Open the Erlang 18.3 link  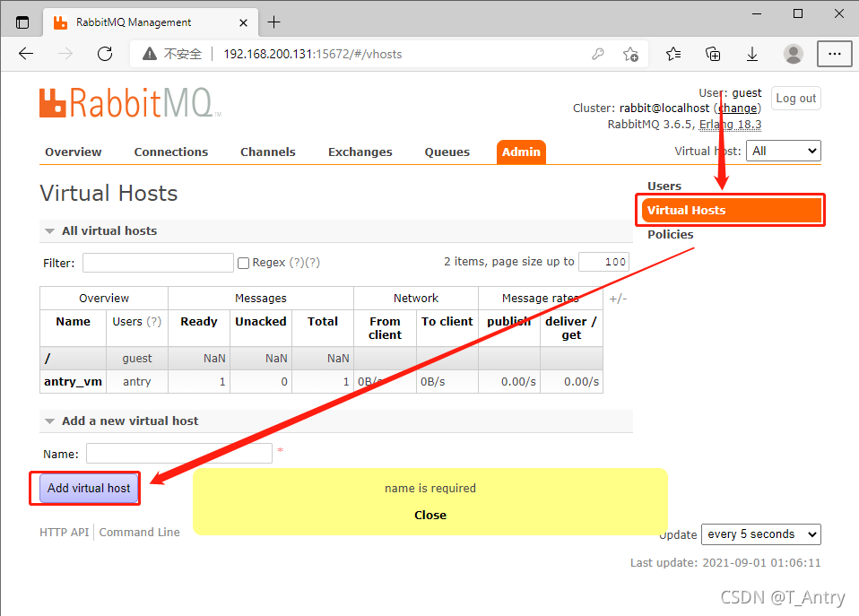[730, 125]
